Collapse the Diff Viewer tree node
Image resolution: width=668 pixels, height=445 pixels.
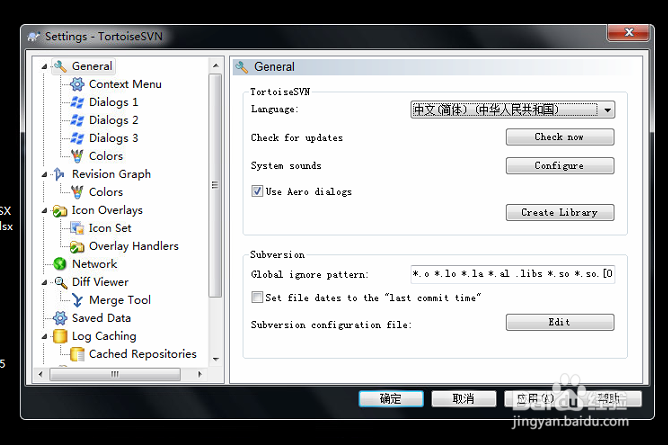tap(45, 283)
